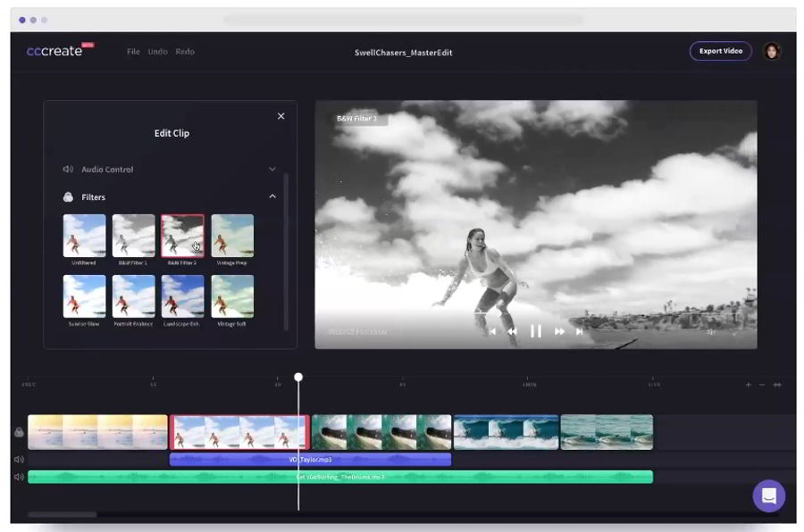The height and width of the screenshot is (532, 804).
Task: Select the highlighted surfer clip in the timeline
Action: pyautogui.click(x=240, y=432)
